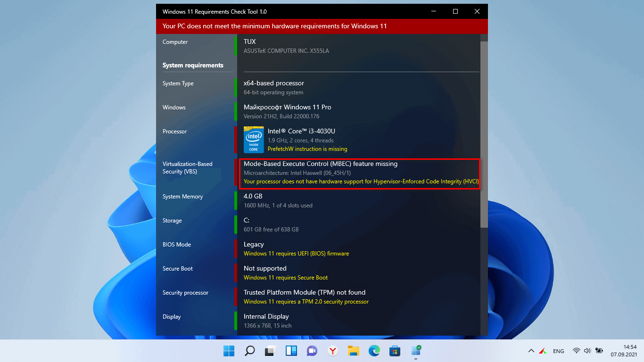Viewport: 644px width, 362px height.
Task: Click the Storage label
Action: pos(172,221)
